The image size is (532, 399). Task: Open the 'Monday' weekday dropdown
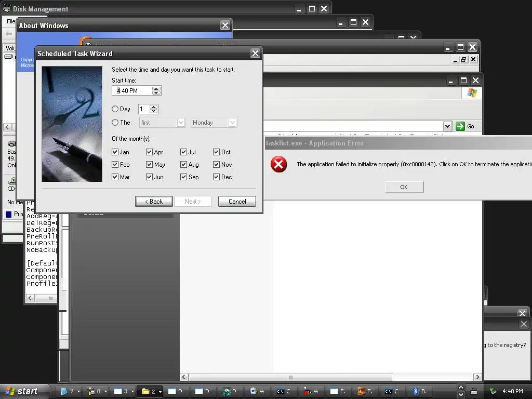coord(232,123)
